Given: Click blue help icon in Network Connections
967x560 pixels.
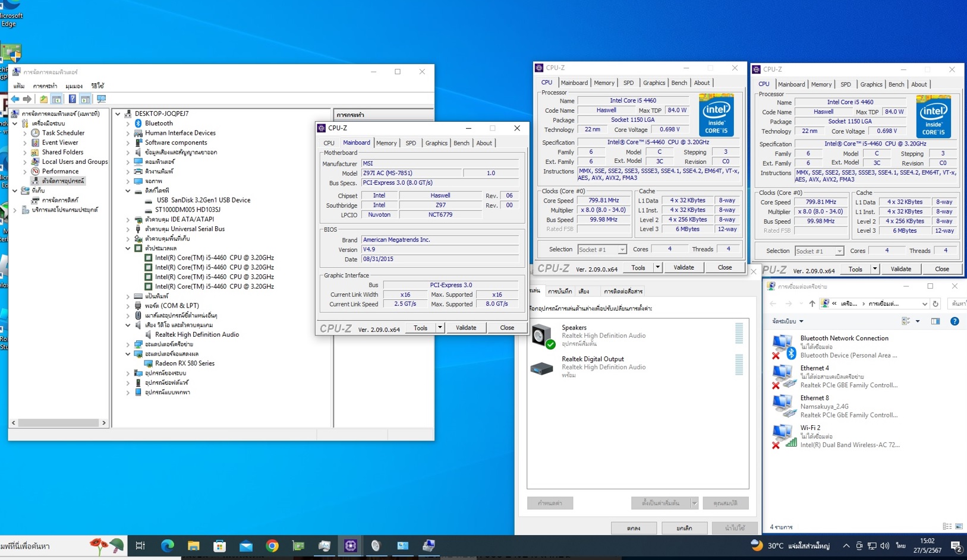Looking at the screenshot, I should pos(955,321).
